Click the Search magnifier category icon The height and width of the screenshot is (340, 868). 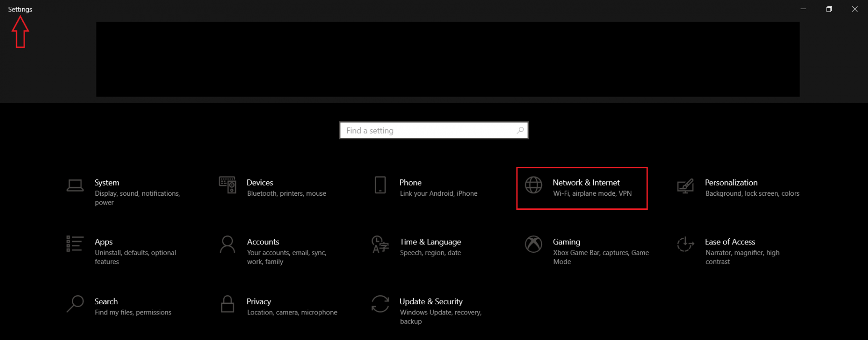75,304
